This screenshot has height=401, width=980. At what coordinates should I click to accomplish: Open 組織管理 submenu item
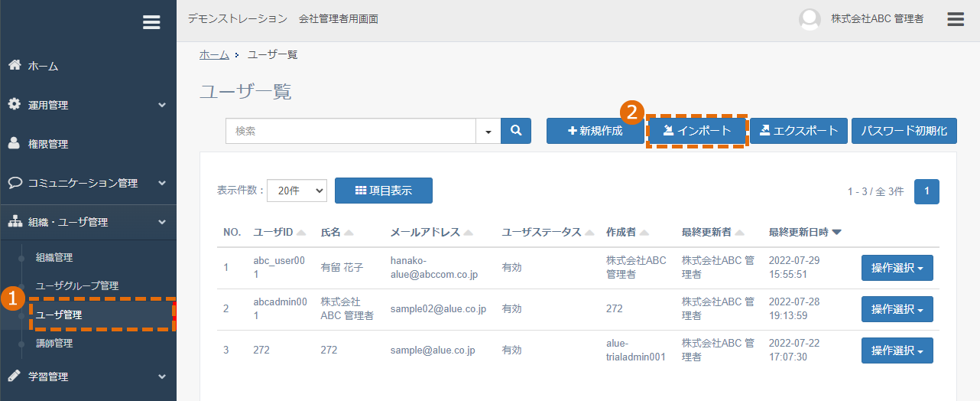point(54,258)
